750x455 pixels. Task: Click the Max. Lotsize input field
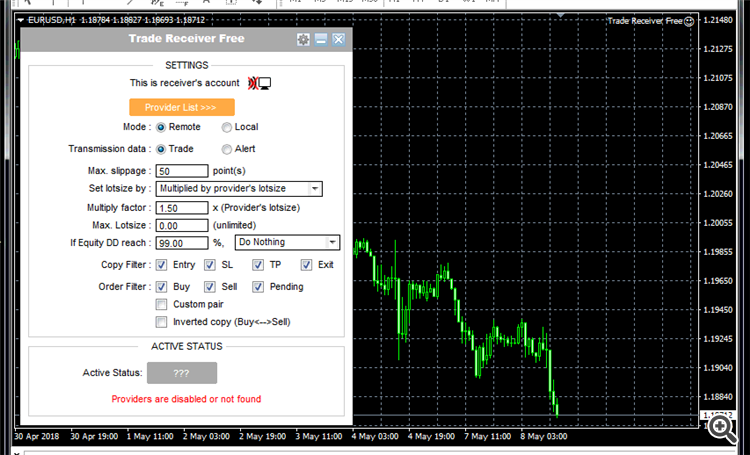coord(182,225)
